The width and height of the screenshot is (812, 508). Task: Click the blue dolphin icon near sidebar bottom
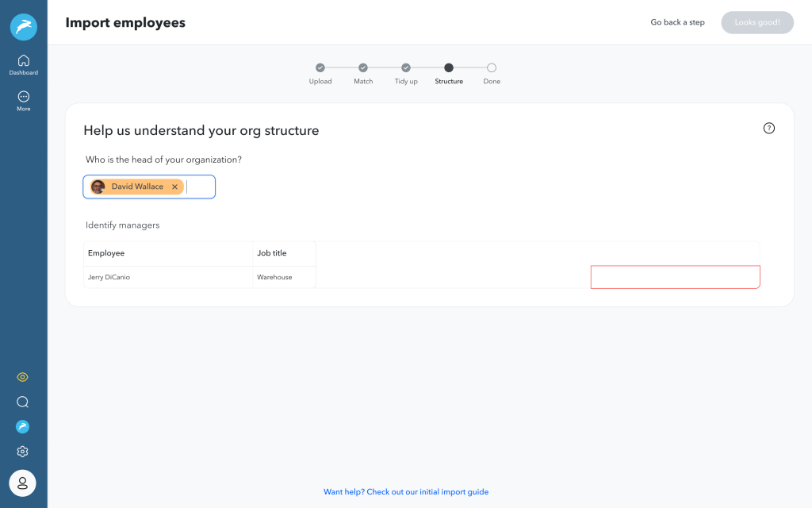[22, 426]
